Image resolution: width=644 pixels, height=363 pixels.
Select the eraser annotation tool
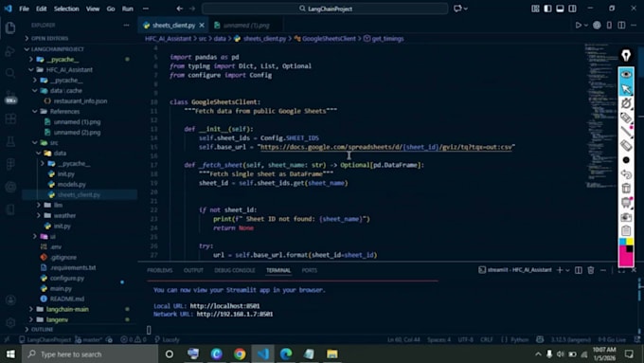[x=626, y=146]
